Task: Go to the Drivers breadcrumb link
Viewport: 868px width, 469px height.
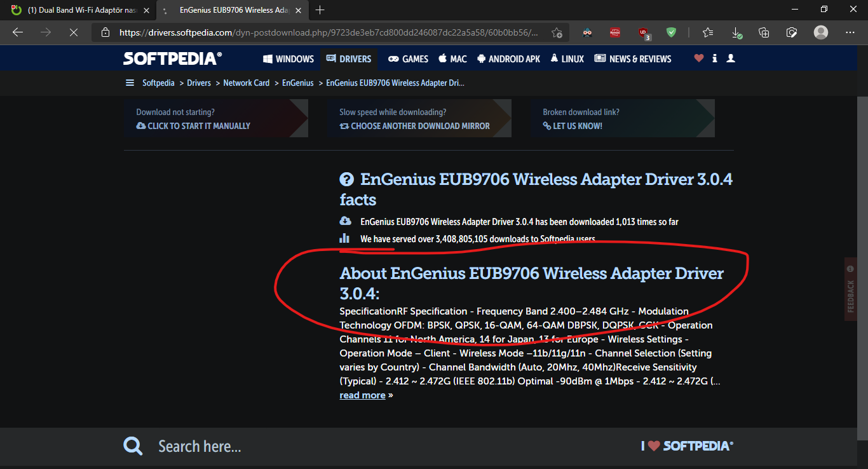Action: 199,83
